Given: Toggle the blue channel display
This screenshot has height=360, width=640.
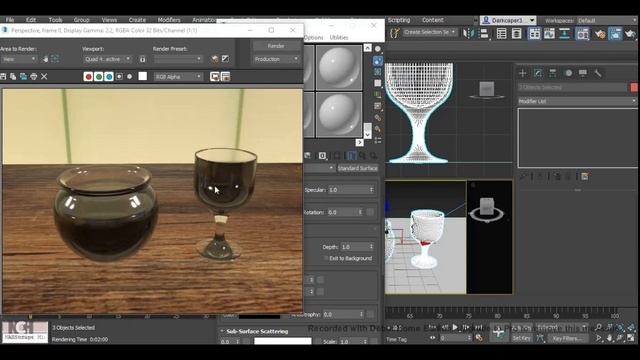Looking at the screenshot, I should tap(109, 77).
